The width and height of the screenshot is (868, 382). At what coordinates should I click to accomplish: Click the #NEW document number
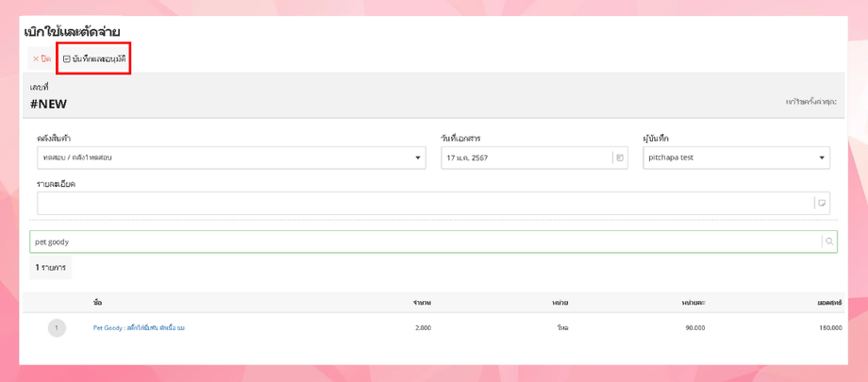coord(49,104)
